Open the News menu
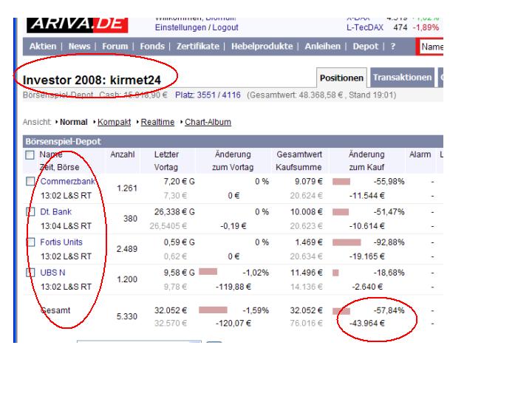Image resolution: width=532 pixels, height=399 pixels. 79,47
